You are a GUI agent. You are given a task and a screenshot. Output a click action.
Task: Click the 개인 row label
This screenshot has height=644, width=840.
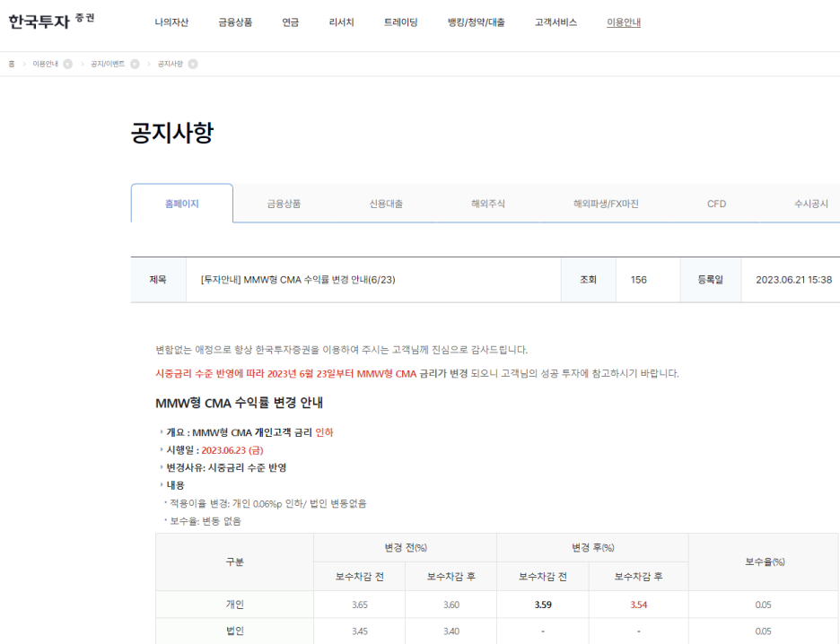tap(234, 605)
